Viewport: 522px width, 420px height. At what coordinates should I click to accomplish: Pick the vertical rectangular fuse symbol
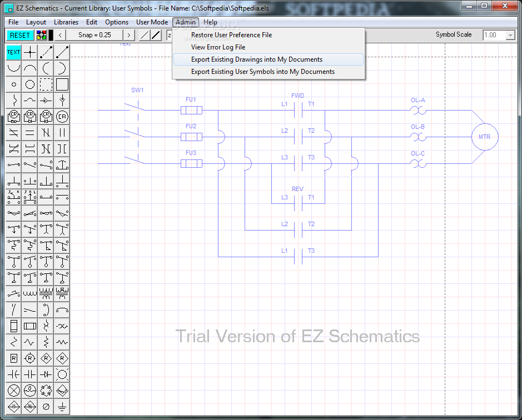[14, 326]
